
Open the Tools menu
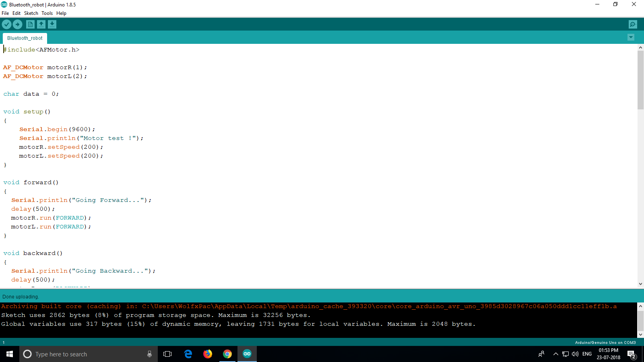click(47, 13)
